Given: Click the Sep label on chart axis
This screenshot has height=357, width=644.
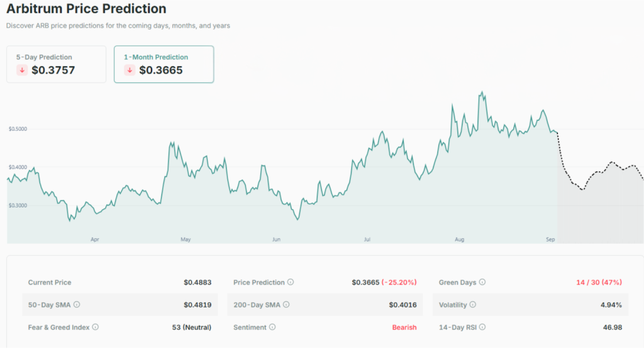Looking at the screenshot, I should point(550,239).
